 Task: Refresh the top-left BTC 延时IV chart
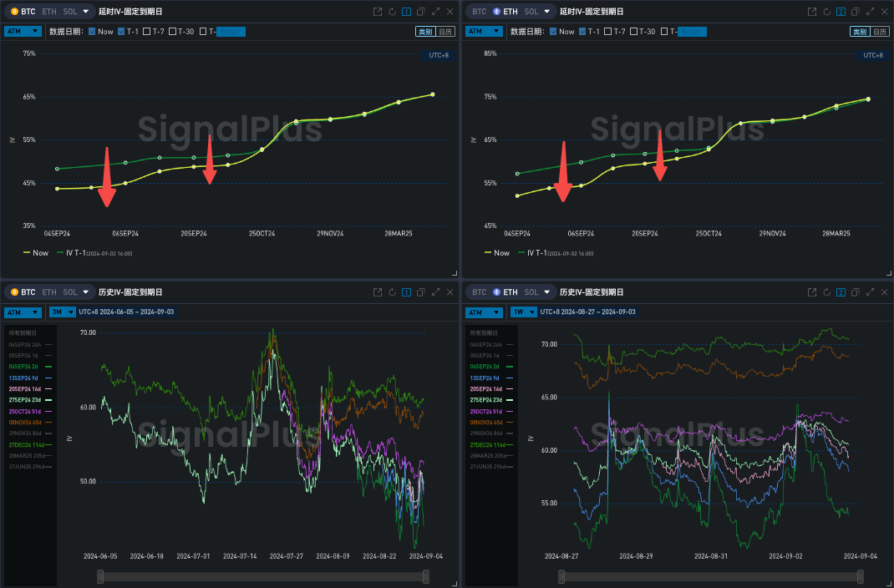coord(392,12)
